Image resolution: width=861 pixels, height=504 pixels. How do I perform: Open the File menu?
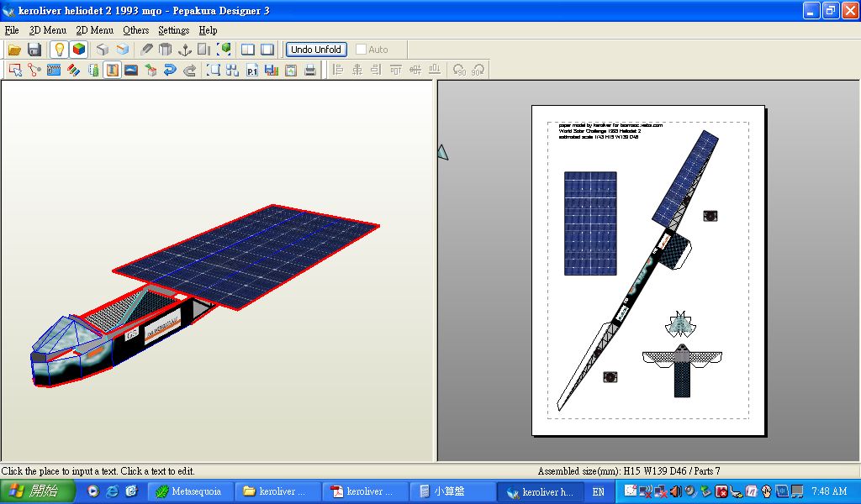pos(12,30)
